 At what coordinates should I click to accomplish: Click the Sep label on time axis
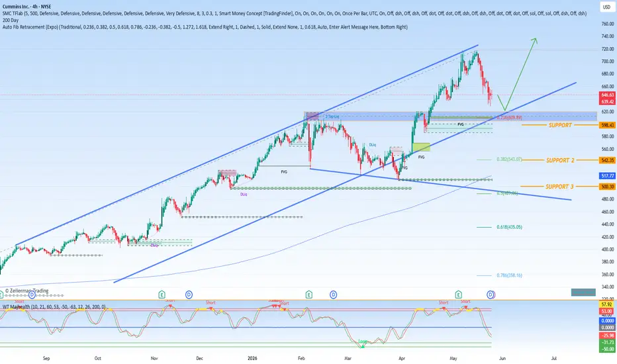(46, 359)
